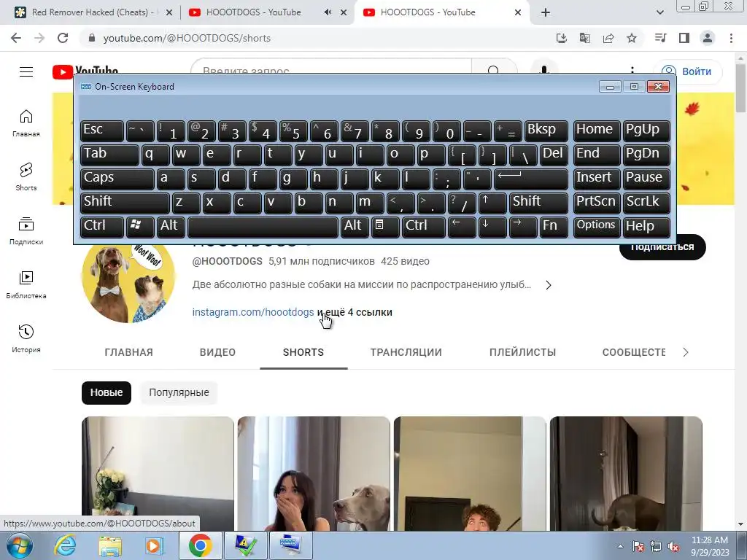
Task: Open Chrome's three-dot menu
Action: tap(731, 38)
